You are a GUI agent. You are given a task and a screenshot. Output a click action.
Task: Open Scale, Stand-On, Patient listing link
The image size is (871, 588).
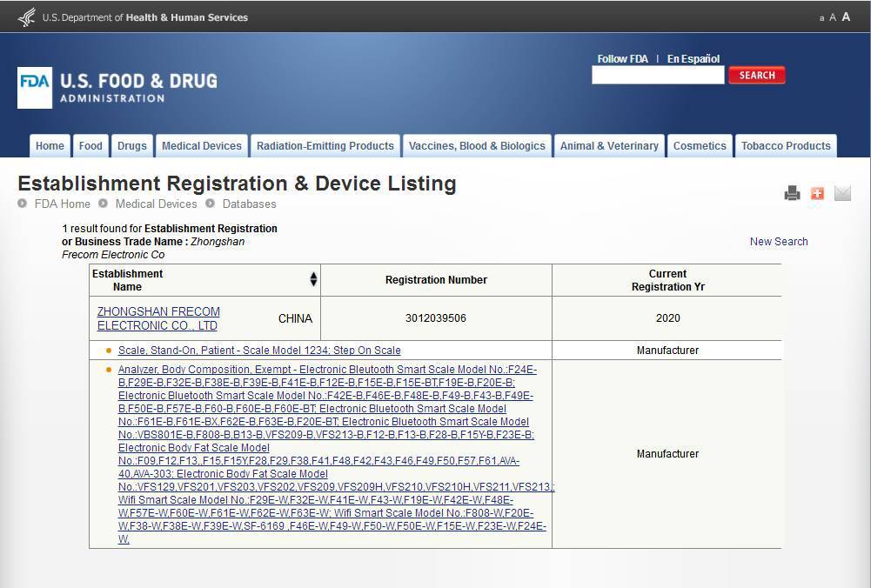[259, 351]
